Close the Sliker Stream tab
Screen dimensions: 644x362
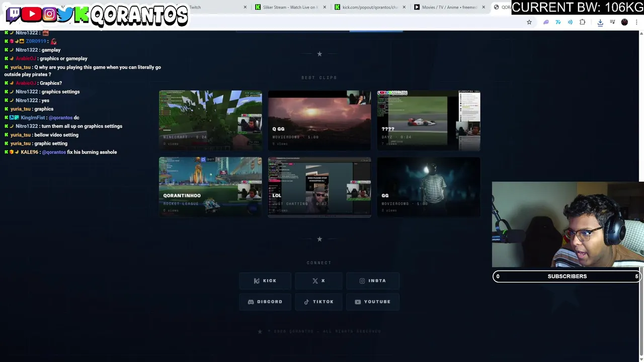click(x=325, y=7)
